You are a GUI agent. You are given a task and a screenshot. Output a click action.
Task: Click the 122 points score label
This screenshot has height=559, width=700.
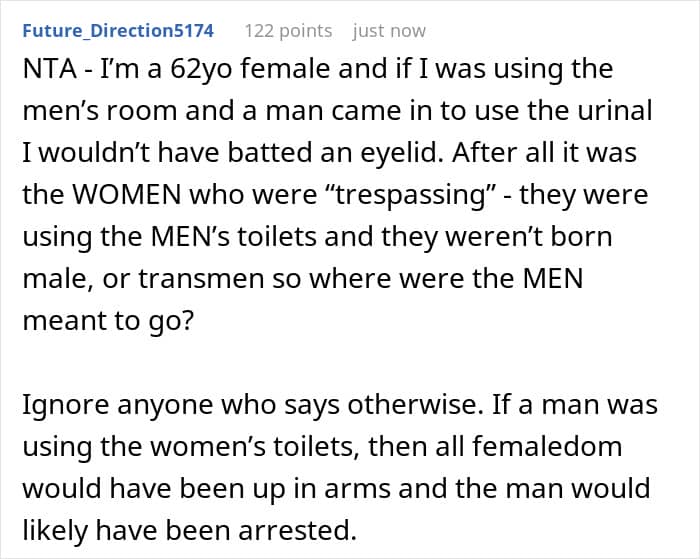click(x=288, y=31)
